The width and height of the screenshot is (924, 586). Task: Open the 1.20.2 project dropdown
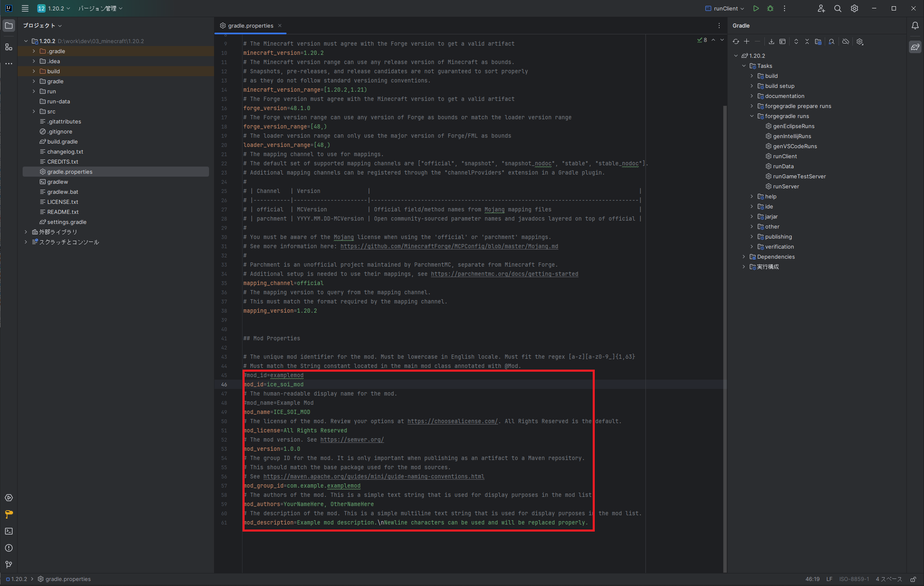click(x=54, y=8)
